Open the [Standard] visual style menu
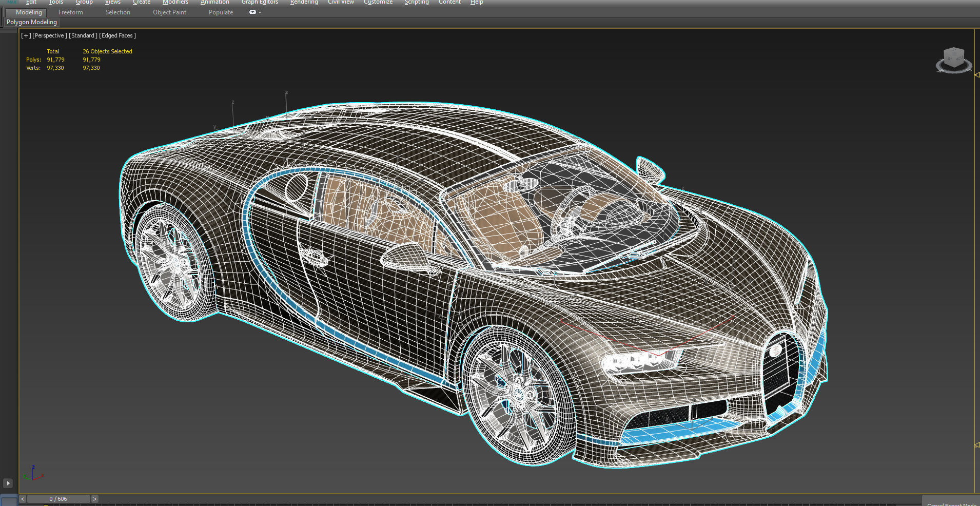This screenshot has width=980, height=506. coord(83,35)
